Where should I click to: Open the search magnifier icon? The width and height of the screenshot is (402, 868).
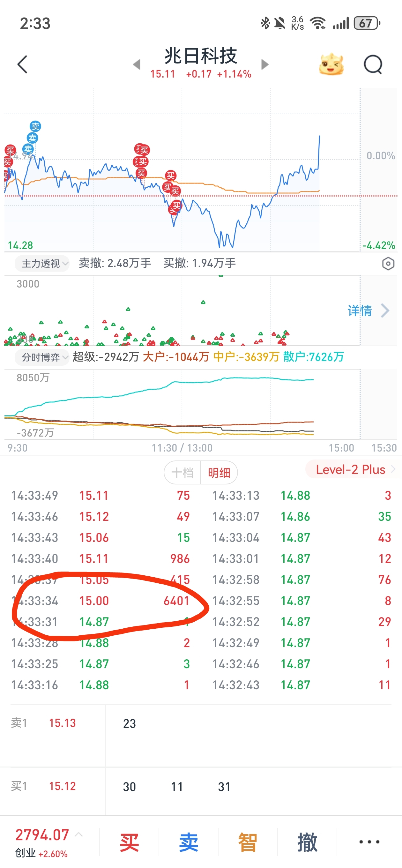[x=373, y=64]
